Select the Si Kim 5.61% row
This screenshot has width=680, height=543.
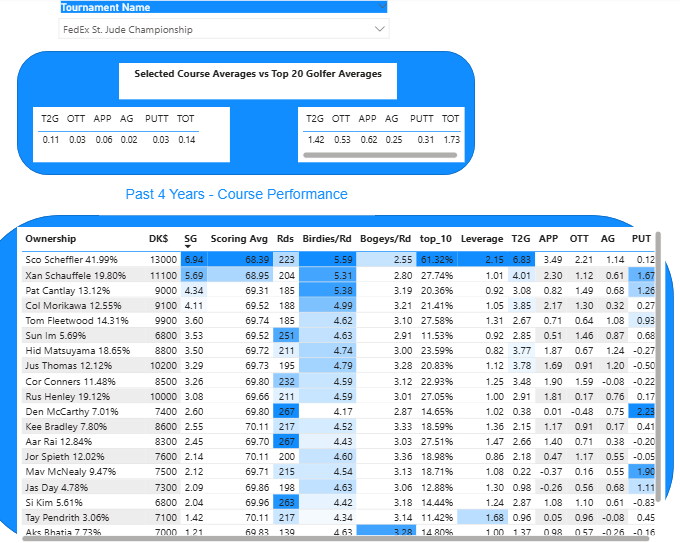pyautogui.click(x=338, y=503)
